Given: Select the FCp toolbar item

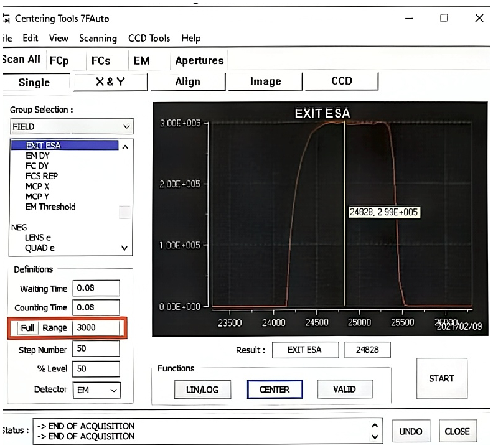Looking at the screenshot, I should click(59, 60).
